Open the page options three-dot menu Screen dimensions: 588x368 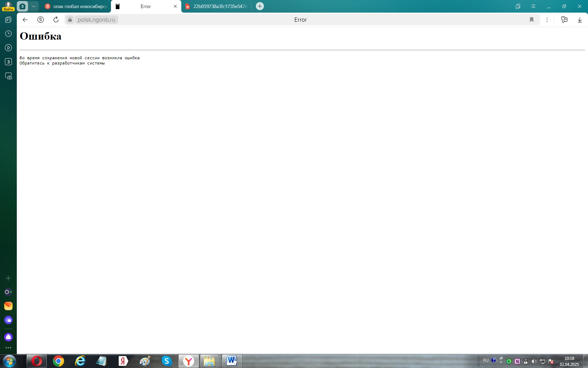(547, 20)
